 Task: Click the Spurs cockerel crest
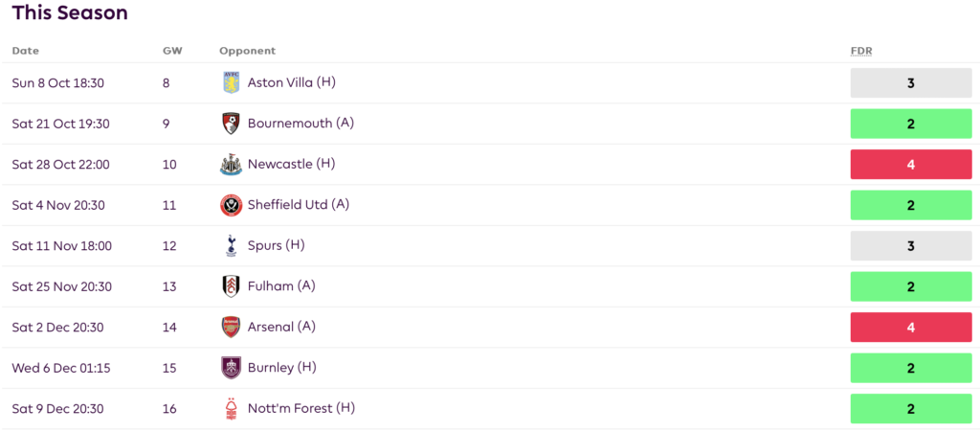coord(232,246)
